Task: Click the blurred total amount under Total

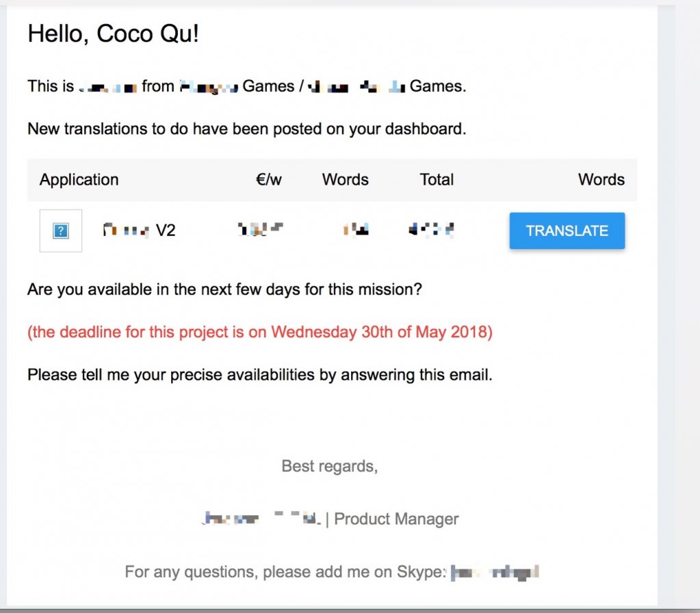Action: 431,229
